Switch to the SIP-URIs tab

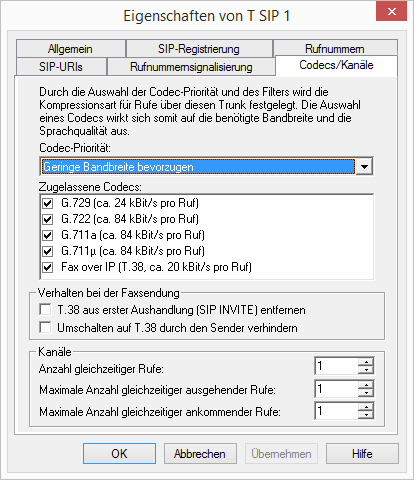coord(61,67)
